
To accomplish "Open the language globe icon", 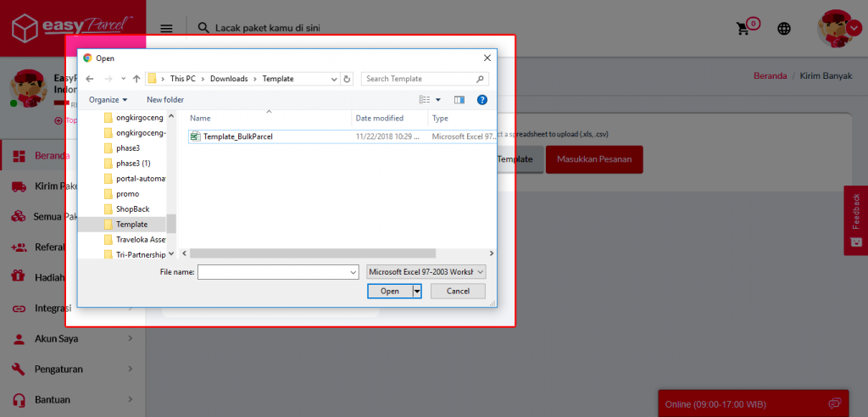I will point(784,29).
